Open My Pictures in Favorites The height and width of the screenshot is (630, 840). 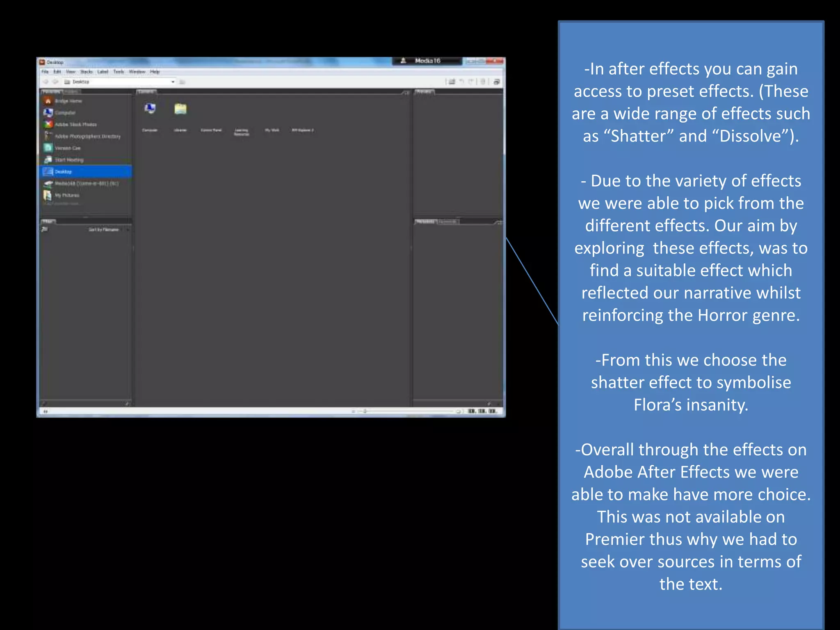(66, 195)
